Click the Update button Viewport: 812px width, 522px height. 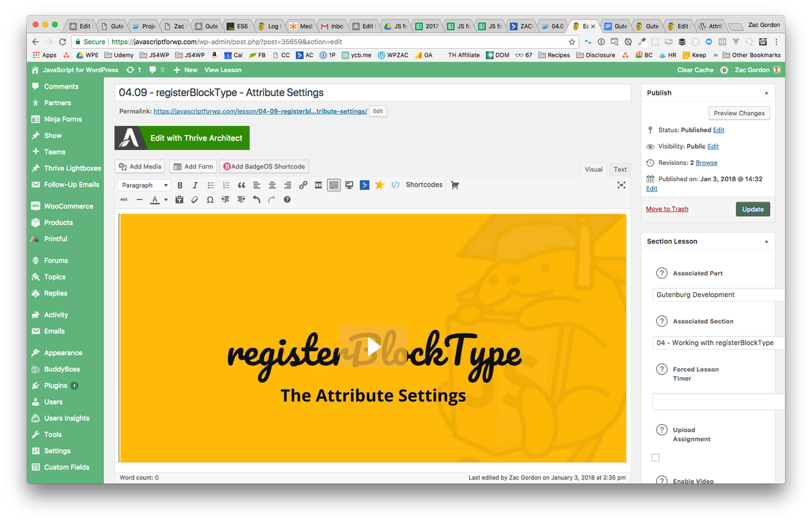coord(752,209)
